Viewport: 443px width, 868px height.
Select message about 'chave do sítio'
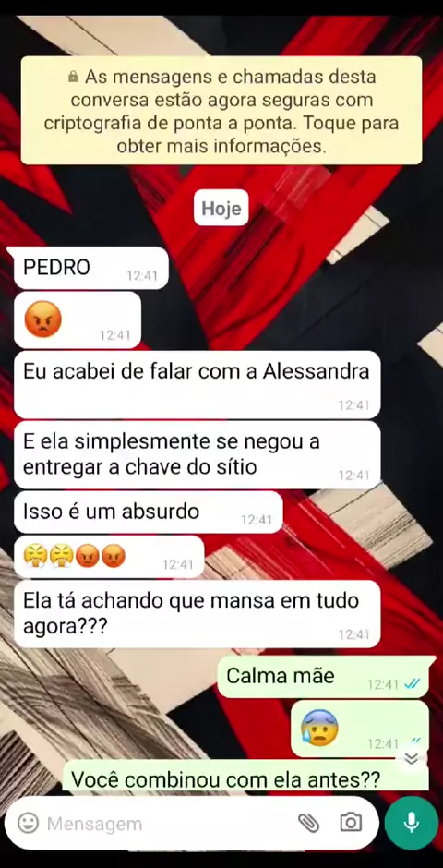pyautogui.click(x=197, y=455)
